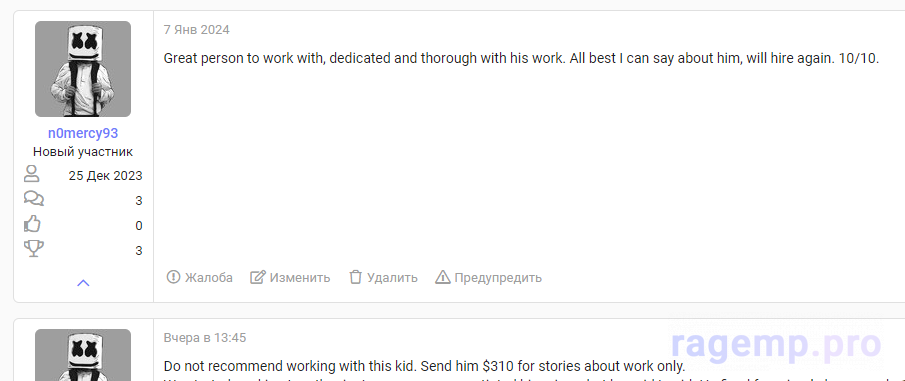Click the 25 Дек 2023 join date
This screenshot has height=381, width=905.
(106, 176)
